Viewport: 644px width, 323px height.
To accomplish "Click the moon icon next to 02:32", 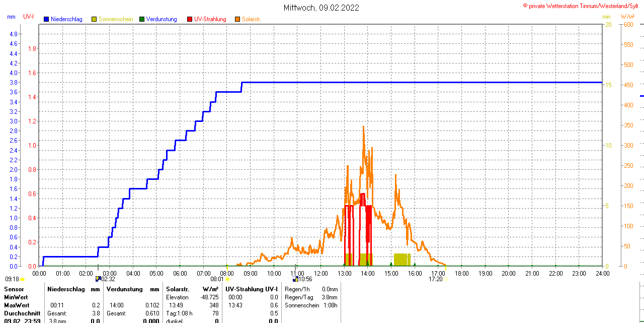I will click(x=98, y=279).
